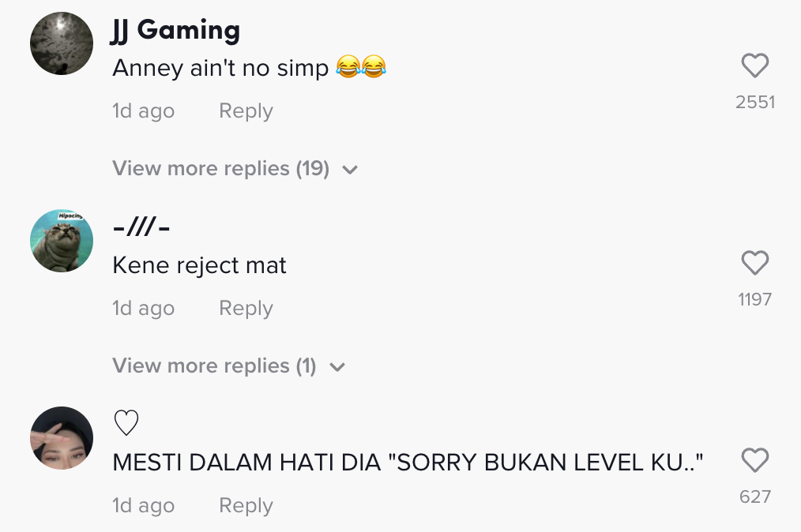Open the heart symbol username

pos(126,423)
